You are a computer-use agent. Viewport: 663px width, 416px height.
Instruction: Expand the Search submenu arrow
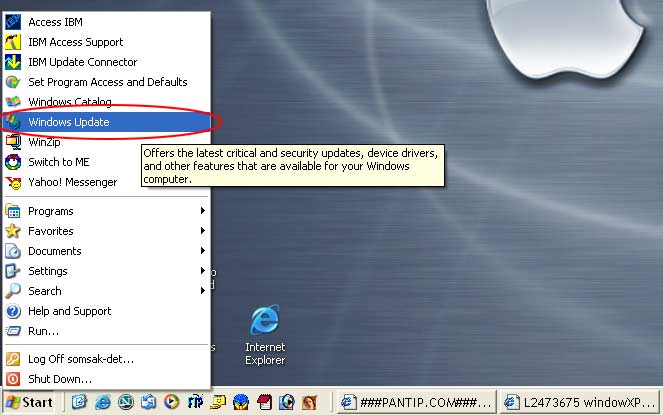203,290
